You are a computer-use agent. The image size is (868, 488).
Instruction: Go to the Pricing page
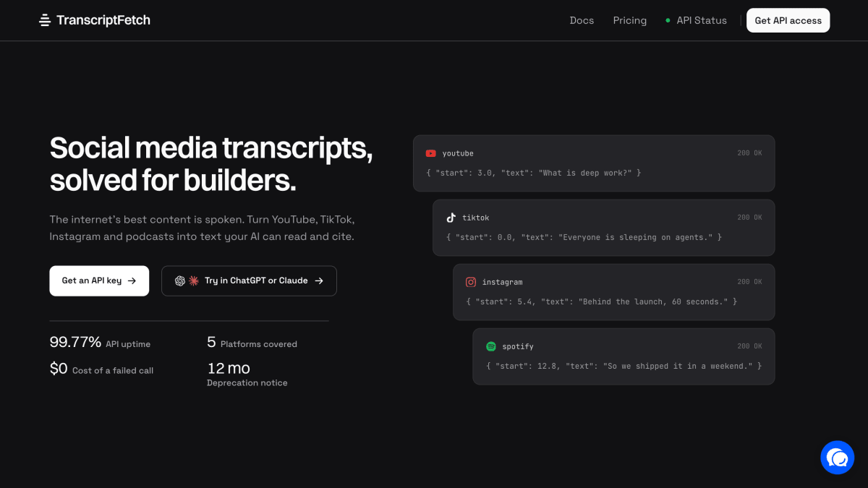pyautogui.click(x=630, y=20)
